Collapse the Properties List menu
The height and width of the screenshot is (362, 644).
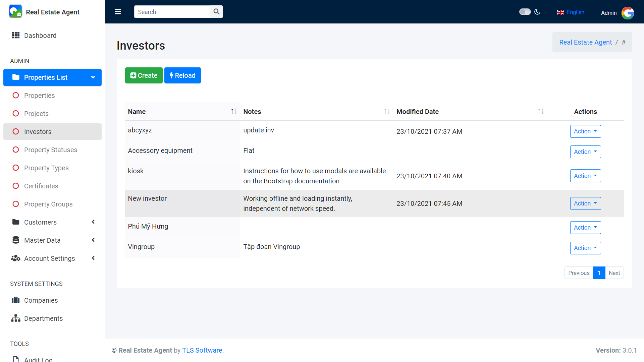point(53,77)
